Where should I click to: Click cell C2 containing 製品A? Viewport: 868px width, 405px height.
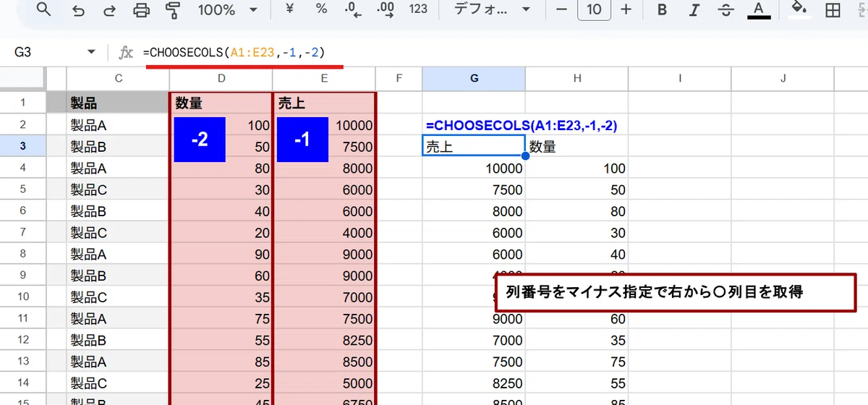[x=118, y=124]
